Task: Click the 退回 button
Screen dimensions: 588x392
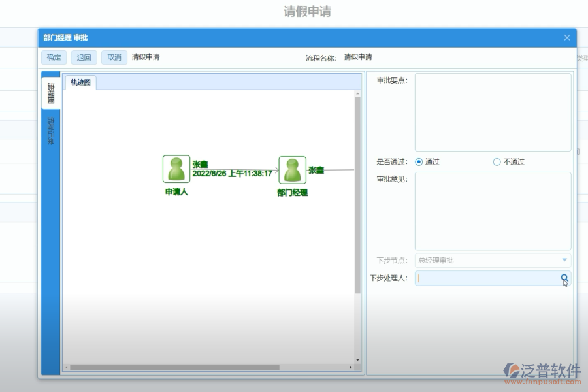Action: (84, 57)
